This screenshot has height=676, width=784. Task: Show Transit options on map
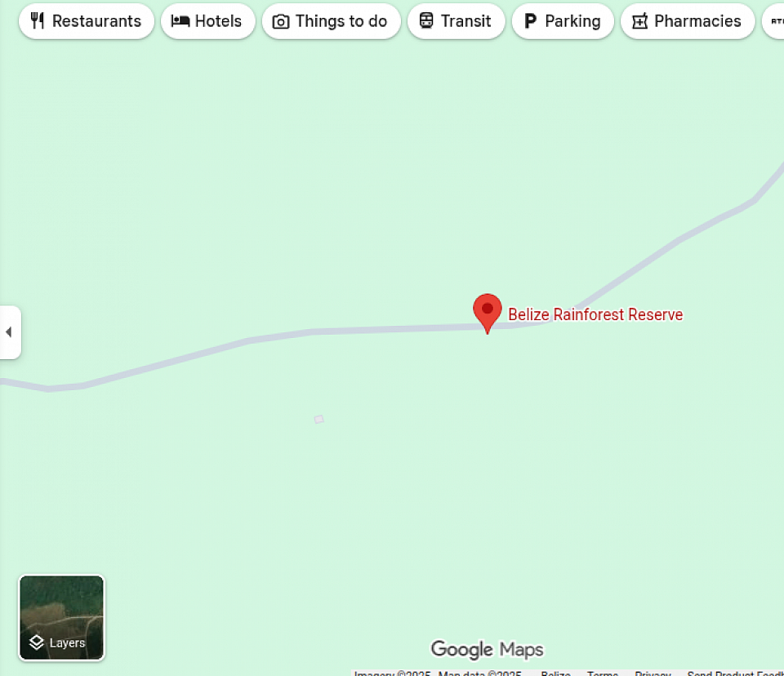456,21
